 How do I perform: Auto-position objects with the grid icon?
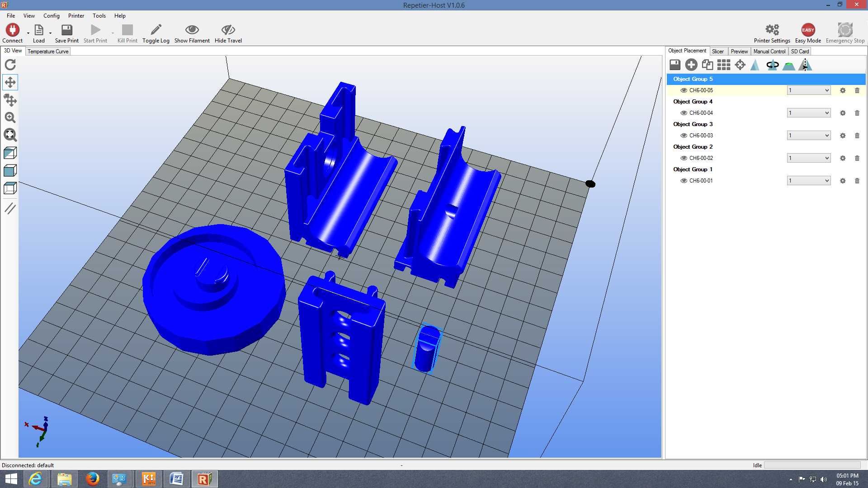pos(724,65)
